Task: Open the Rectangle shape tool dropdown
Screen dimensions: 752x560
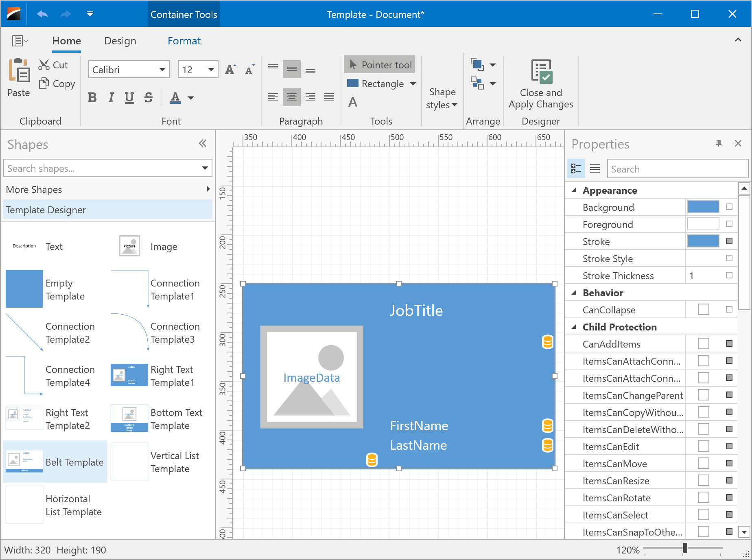Action: tap(413, 84)
